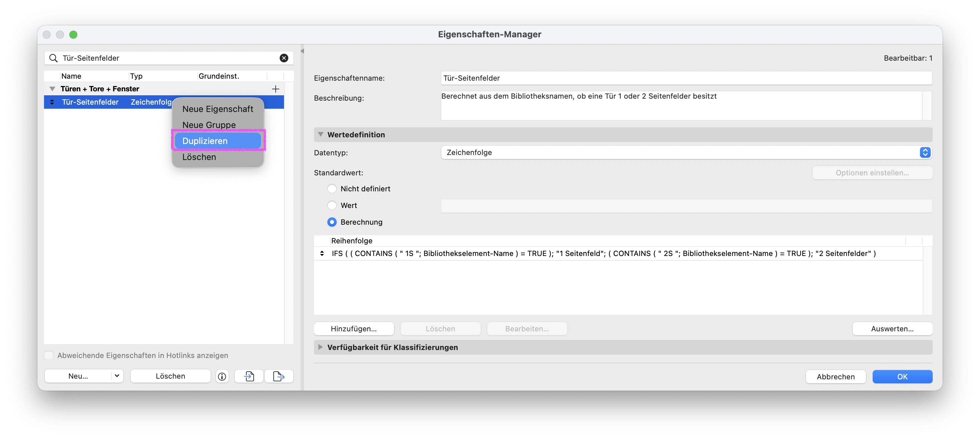This screenshot has width=980, height=440.
Task: Click the Name column header
Action: (x=94, y=76)
